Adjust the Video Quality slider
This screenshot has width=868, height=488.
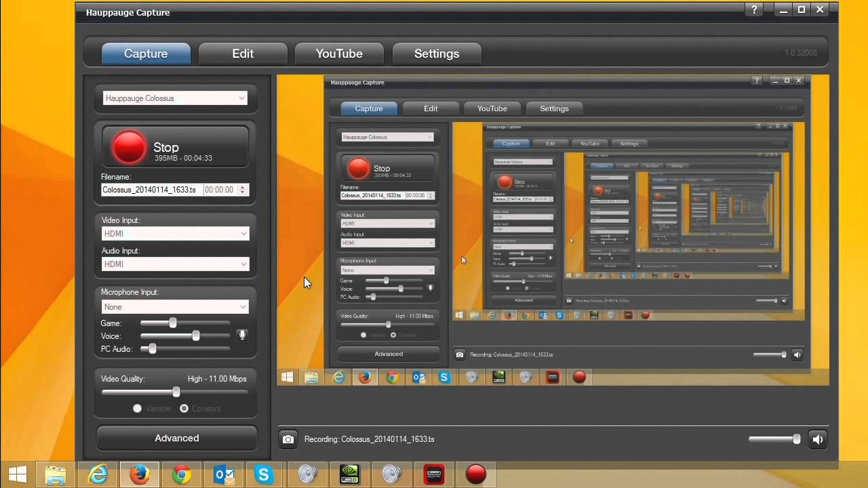coord(176,392)
